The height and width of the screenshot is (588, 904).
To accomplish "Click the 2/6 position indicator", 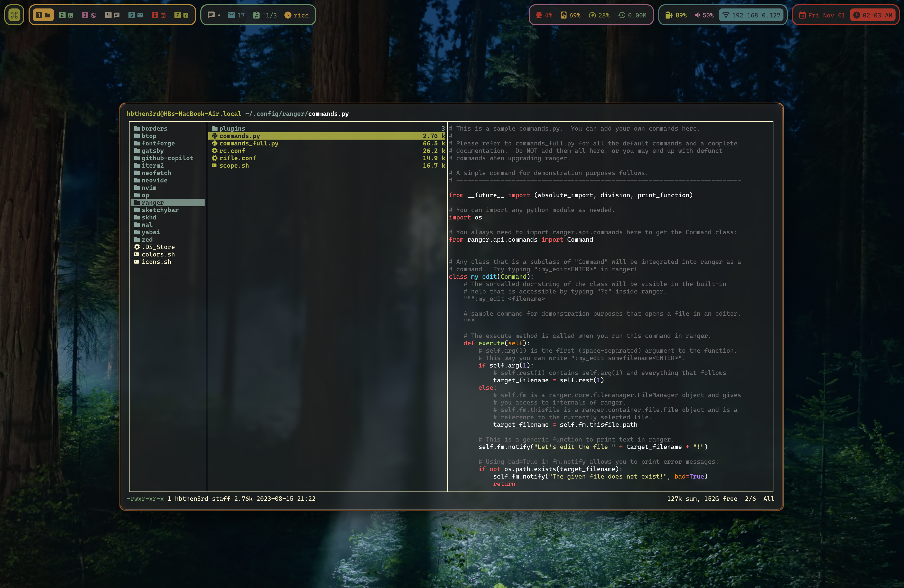I will [x=750, y=498].
